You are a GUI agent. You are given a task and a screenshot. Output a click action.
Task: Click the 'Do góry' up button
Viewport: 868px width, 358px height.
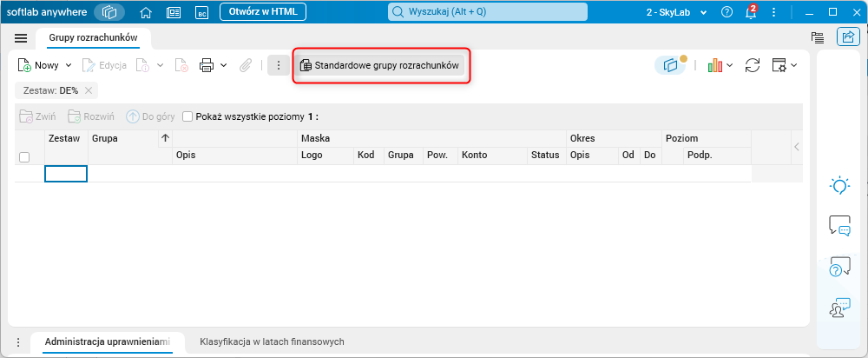click(150, 116)
